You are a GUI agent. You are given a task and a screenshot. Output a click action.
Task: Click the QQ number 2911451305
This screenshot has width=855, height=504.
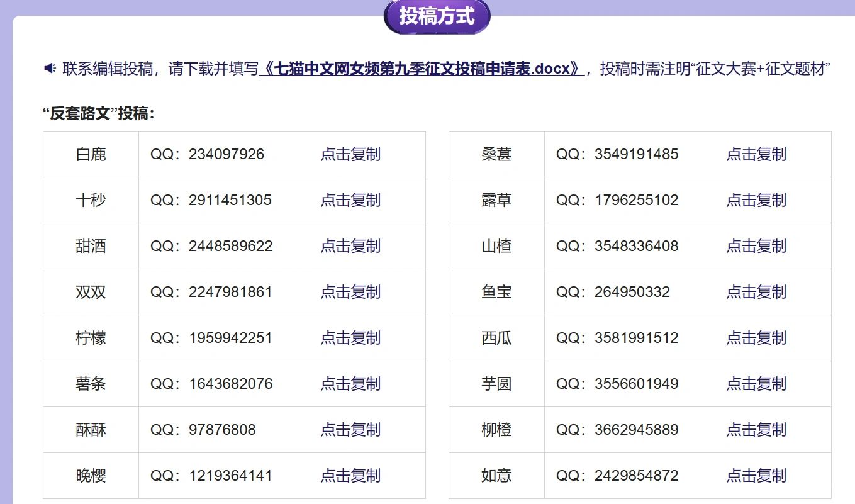[x=230, y=200]
